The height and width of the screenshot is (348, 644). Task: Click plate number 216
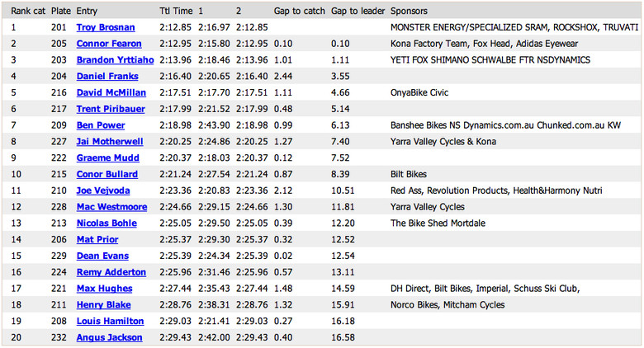[x=59, y=92]
